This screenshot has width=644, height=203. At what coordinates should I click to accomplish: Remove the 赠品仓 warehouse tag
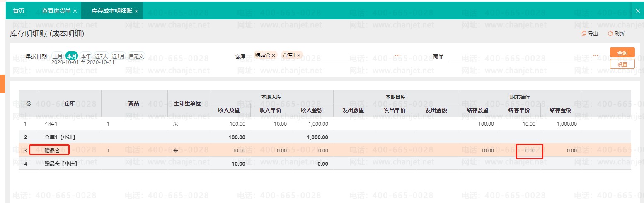[x=274, y=56]
